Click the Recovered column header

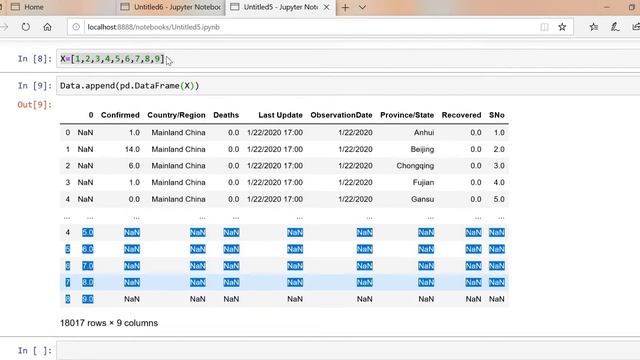pos(461,115)
